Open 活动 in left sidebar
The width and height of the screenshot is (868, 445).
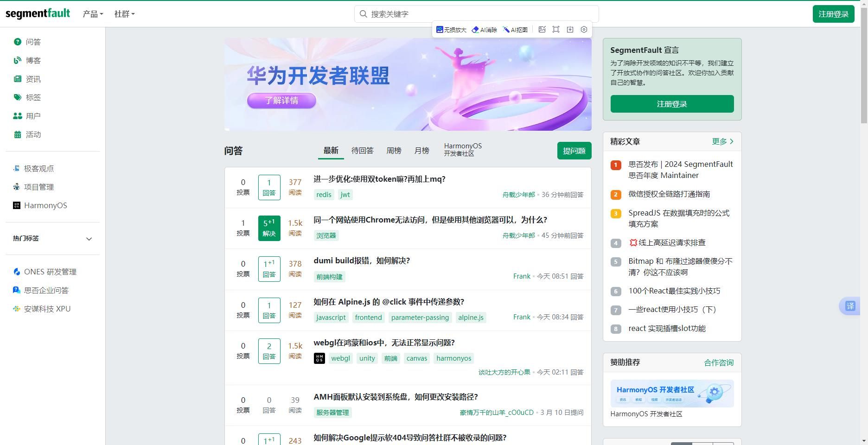tap(27, 134)
